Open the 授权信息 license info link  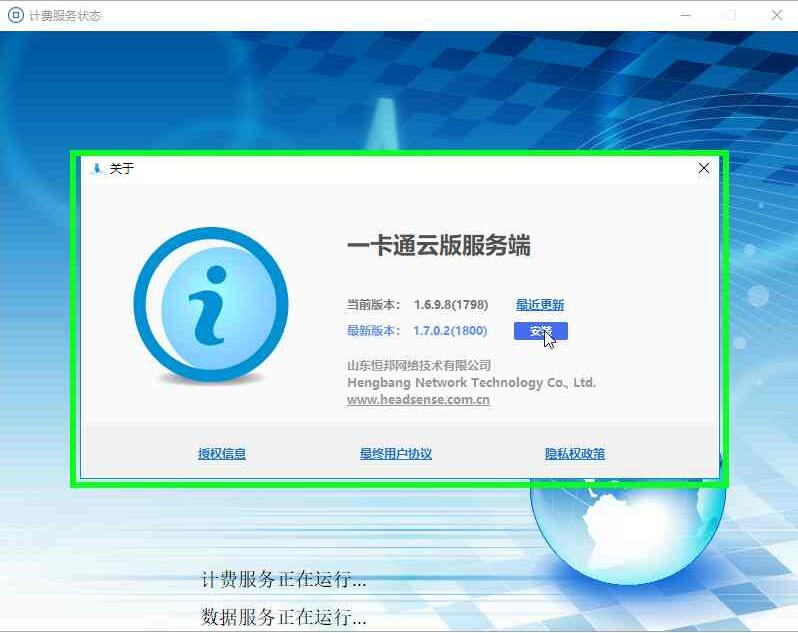(x=222, y=453)
